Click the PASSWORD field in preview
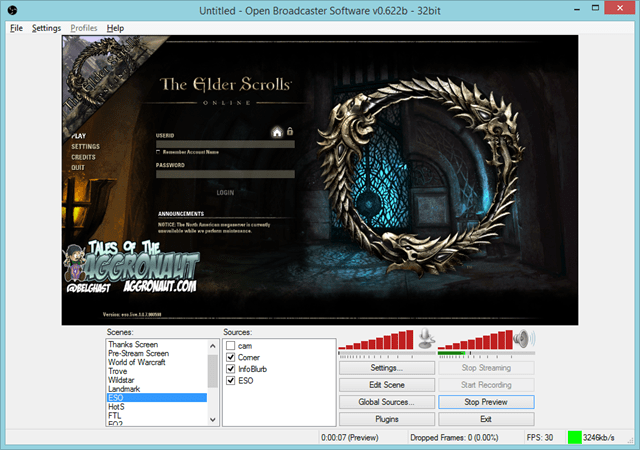This screenshot has width=640, height=450. [x=225, y=174]
